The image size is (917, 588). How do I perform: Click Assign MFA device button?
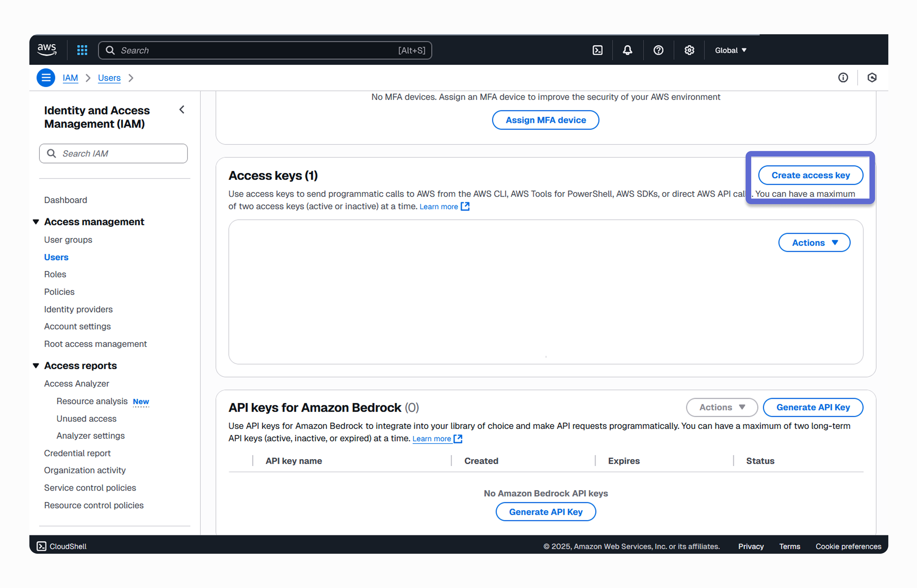tap(545, 120)
